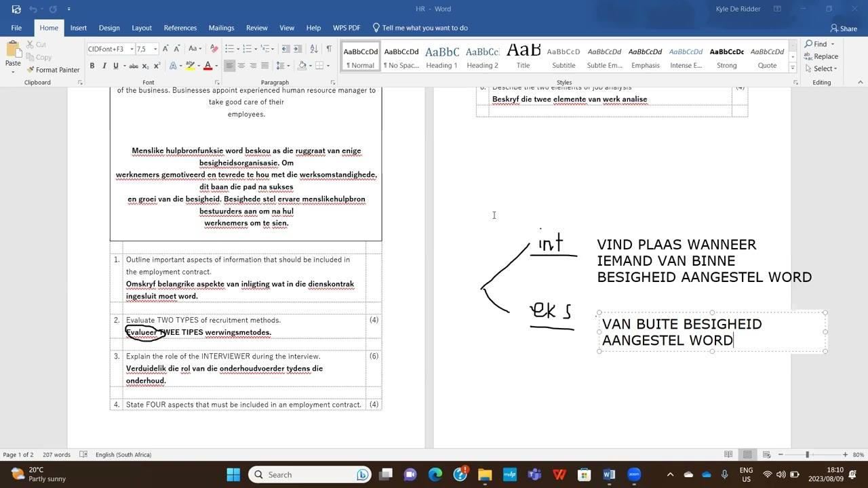Click the Windows taskbar Search box
Viewport: 868px width, 488px height.
coord(310,474)
